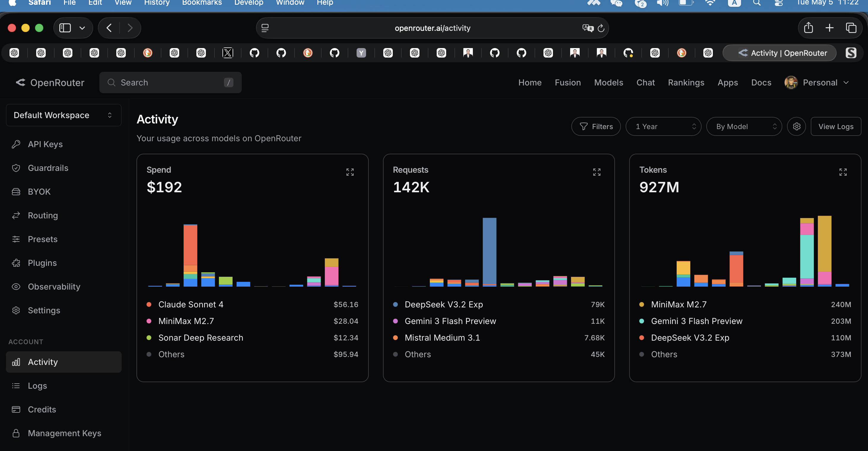Open the Apps nav link
The image size is (868, 451).
tap(727, 82)
